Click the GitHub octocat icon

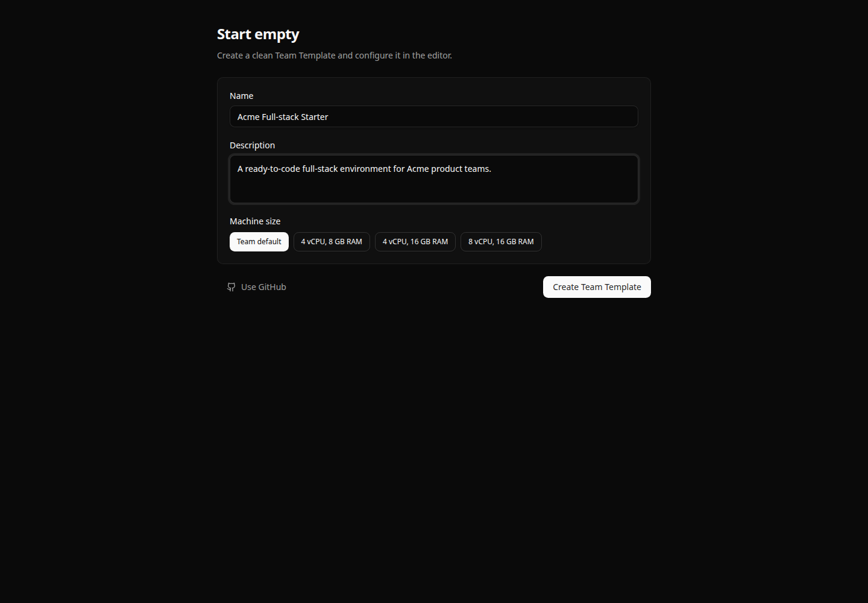pyautogui.click(x=231, y=287)
